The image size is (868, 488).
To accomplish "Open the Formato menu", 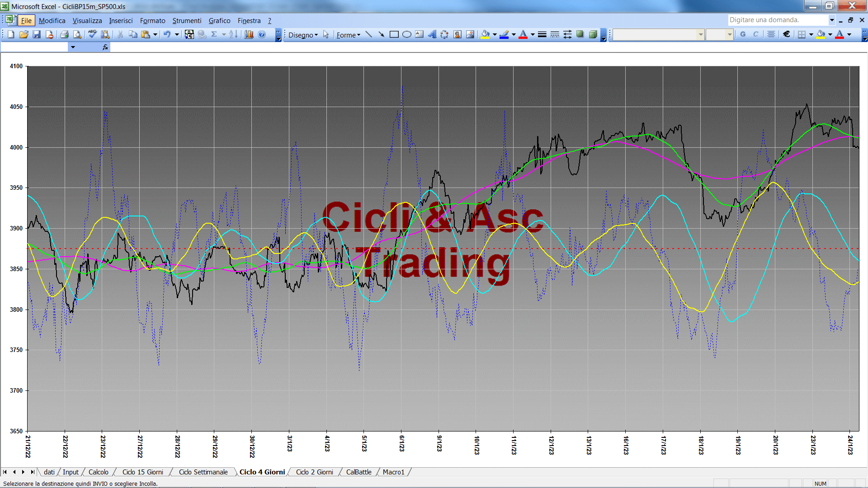I will coord(152,20).
